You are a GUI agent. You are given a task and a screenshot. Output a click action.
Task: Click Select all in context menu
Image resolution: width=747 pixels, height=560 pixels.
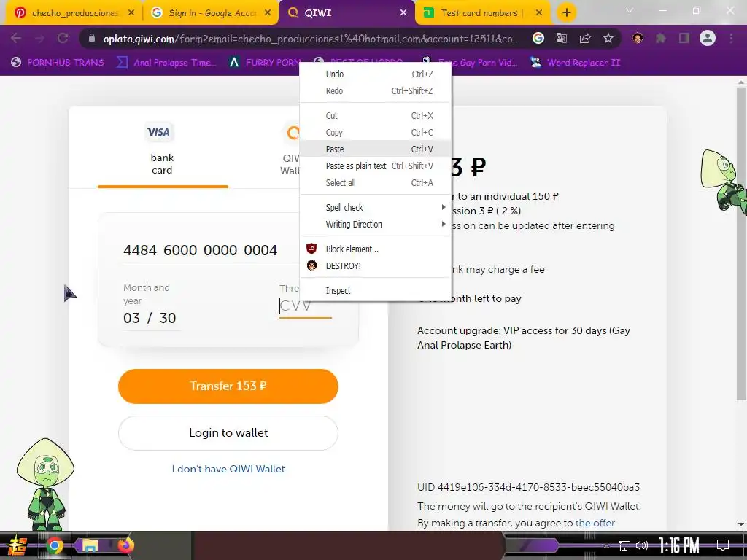376,182
